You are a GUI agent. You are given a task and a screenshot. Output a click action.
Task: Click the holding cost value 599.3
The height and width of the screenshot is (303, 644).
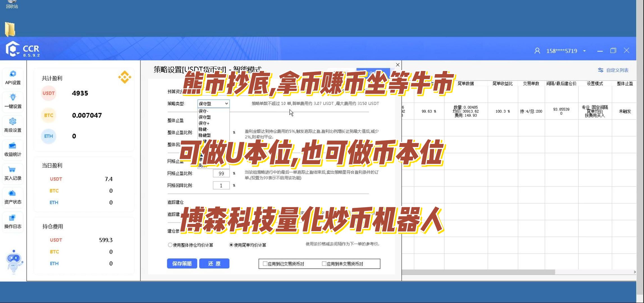coord(106,240)
